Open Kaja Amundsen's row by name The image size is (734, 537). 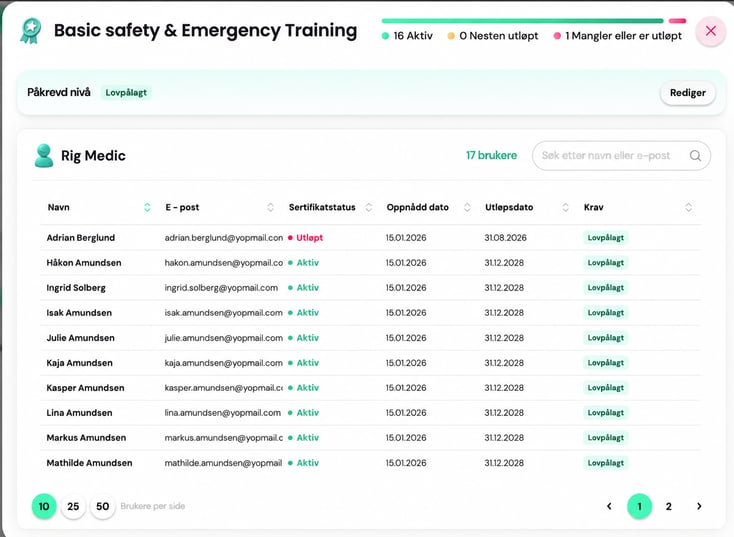click(80, 363)
